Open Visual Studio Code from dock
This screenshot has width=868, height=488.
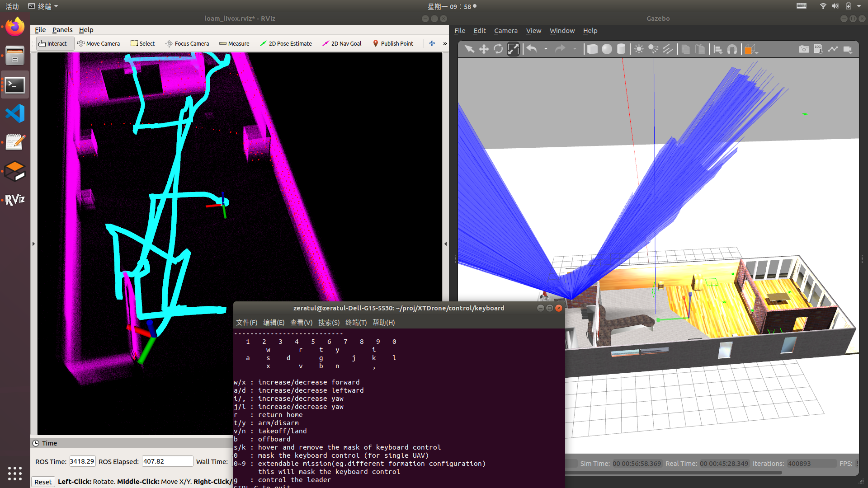(x=15, y=113)
